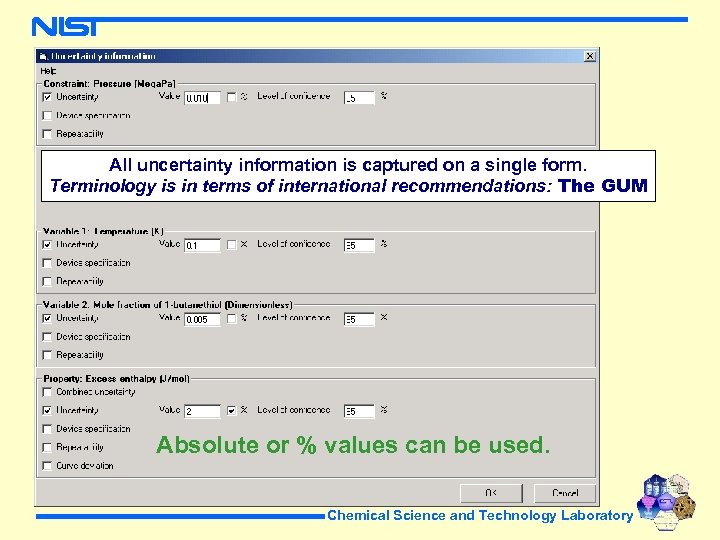Toggle Uncertainty checkbox under Pressure constraint
Viewport: 720px width, 540px height.
pyautogui.click(x=47, y=97)
